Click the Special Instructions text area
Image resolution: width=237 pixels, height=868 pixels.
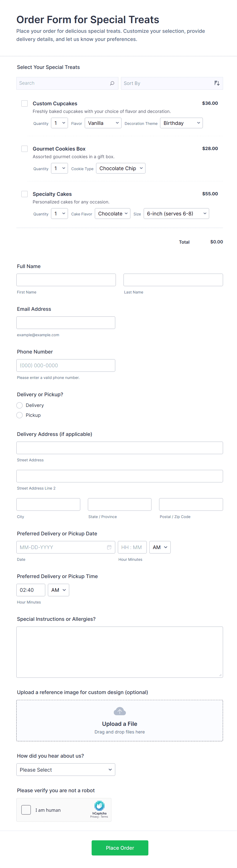point(120,652)
